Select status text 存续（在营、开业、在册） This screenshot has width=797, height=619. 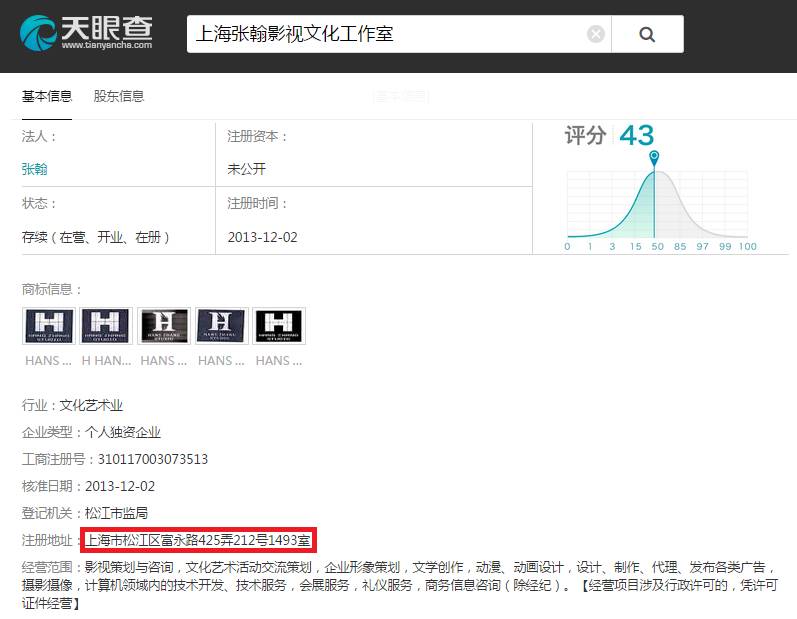[x=96, y=237]
